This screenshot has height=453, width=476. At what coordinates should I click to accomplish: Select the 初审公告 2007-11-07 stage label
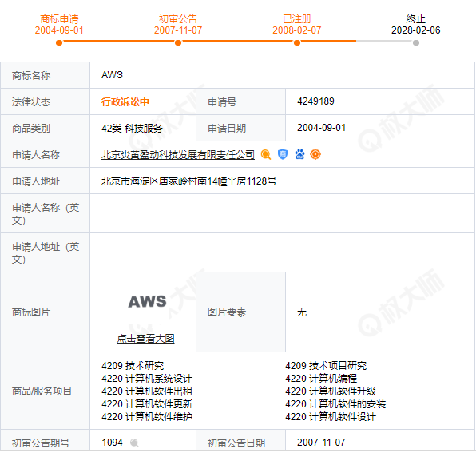click(178, 25)
